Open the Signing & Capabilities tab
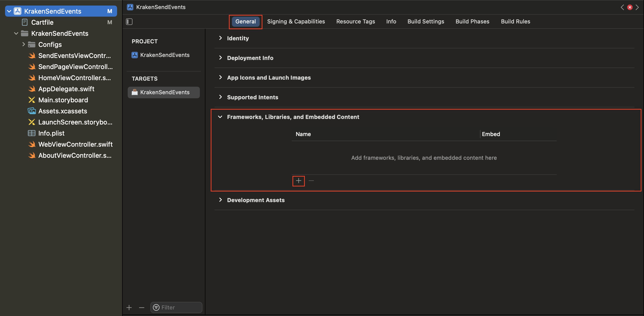Screen dimensions: 644x316 tap(296, 21)
